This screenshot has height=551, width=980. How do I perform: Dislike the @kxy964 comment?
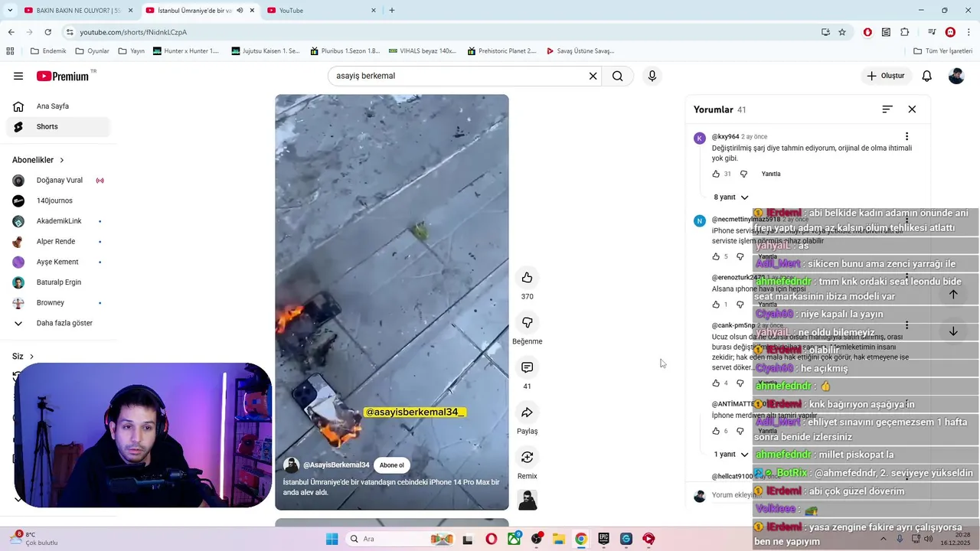click(x=743, y=174)
